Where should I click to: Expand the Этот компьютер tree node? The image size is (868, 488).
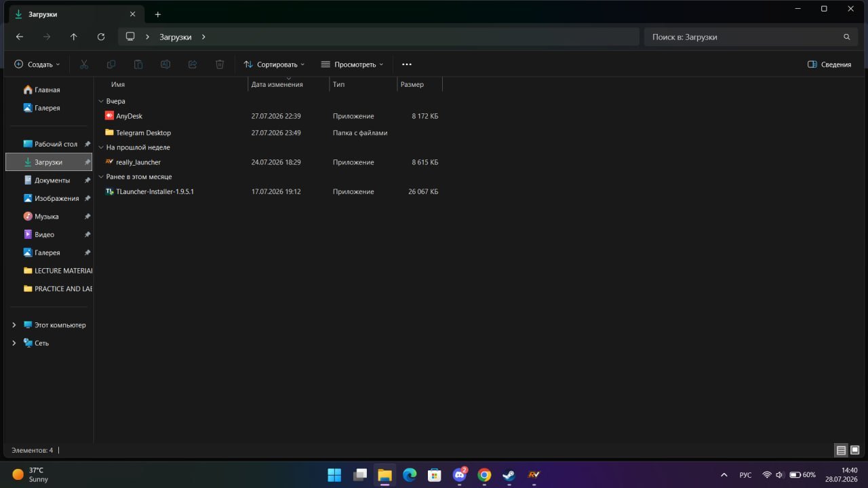(14, 325)
